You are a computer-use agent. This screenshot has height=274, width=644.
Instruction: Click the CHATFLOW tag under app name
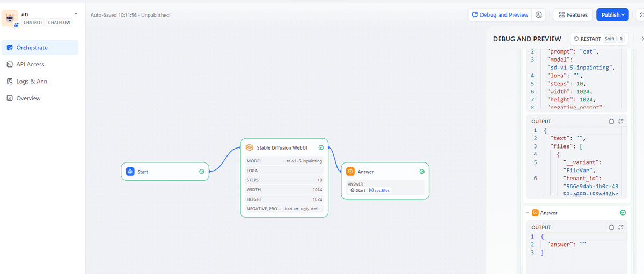59,23
